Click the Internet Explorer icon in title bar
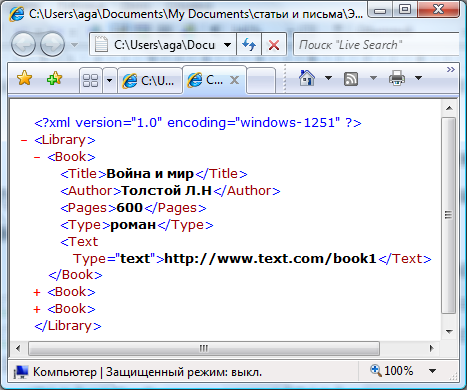The width and height of the screenshot is (467, 390). click(x=16, y=14)
